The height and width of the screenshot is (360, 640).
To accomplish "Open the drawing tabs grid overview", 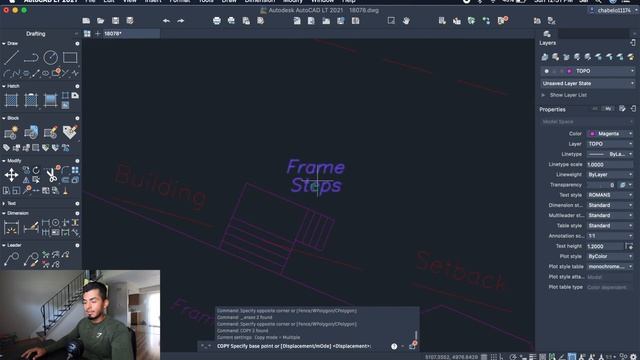I will point(87,34).
